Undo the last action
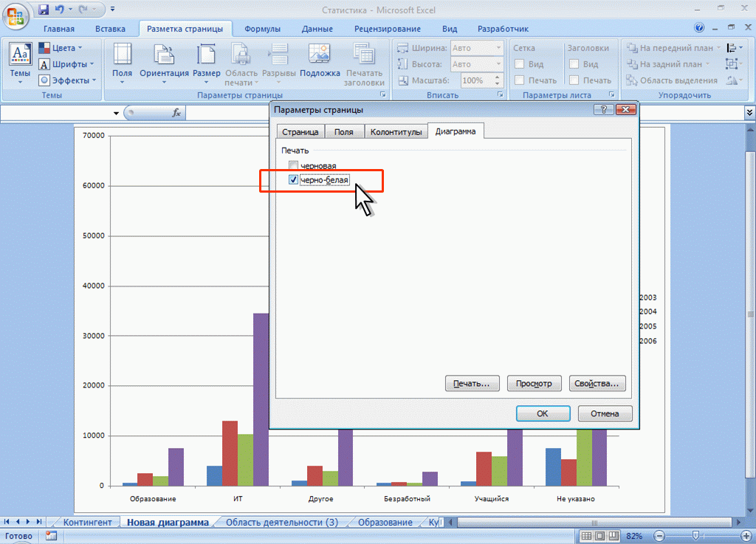The width and height of the screenshot is (756, 544). pyautogui.click(x=59, y=9)
